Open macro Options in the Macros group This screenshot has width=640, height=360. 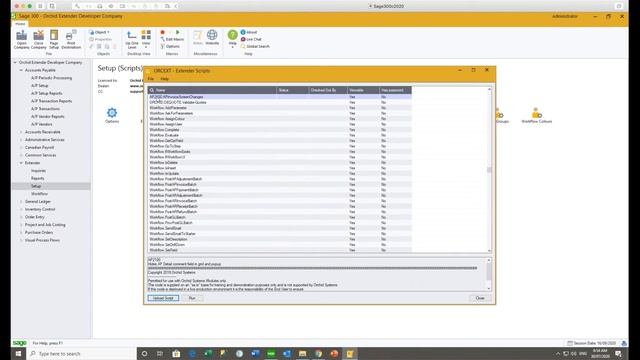(x=170, y=46)
